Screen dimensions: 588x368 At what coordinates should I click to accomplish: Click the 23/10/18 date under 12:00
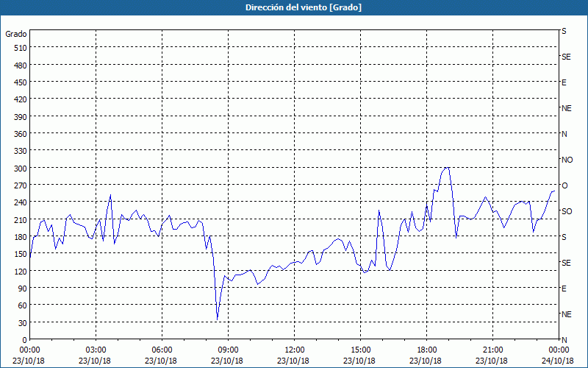(x=293, y=361)
